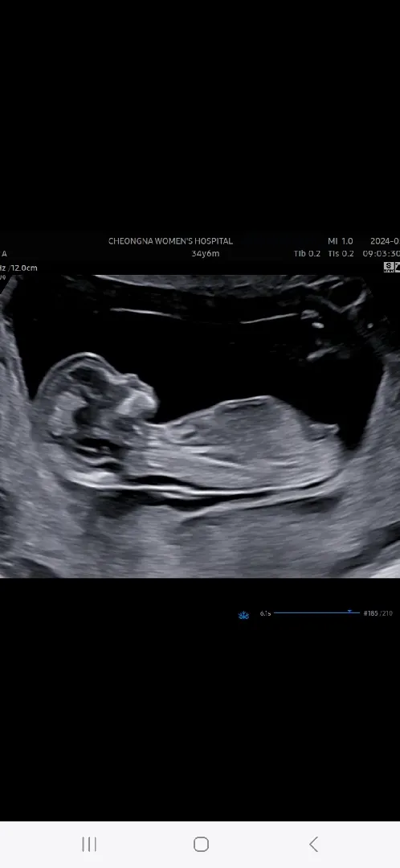
Task: Click CHEONGNA WOMEN'S HOSPITAL header text
Action: (170, 241)
